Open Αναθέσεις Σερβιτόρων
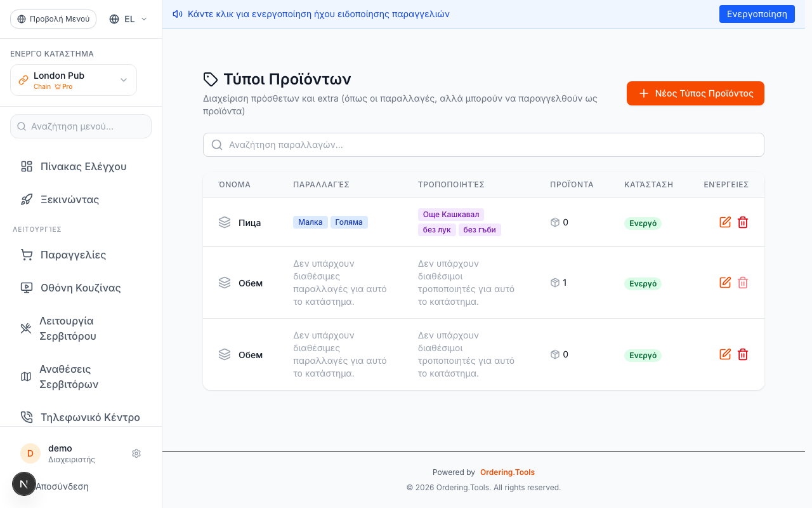This screenshot has height=508, width=812. coord(81,377)
